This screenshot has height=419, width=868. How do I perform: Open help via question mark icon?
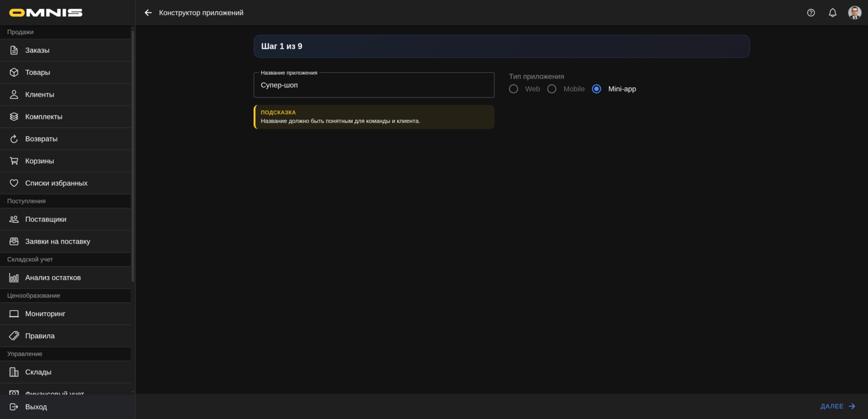811,13
